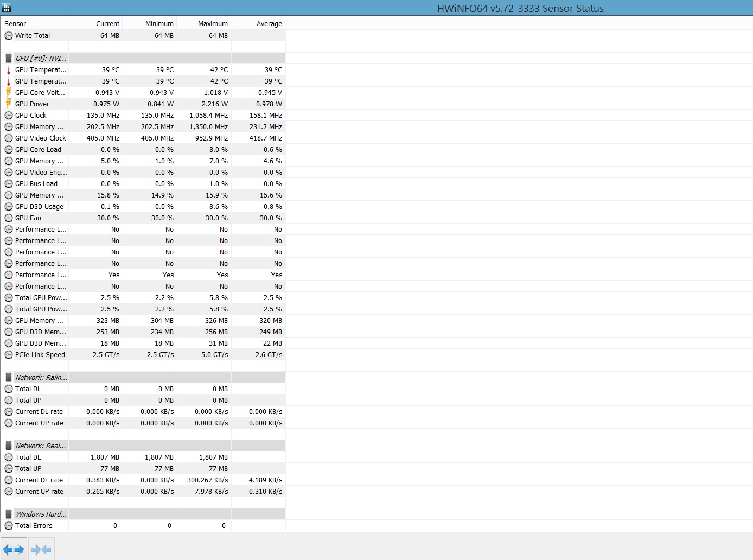The image size is (753, 560).
Task: Select the GPU Video Clock sensor label
Action: pyautogui.click(x=41, y=138)
